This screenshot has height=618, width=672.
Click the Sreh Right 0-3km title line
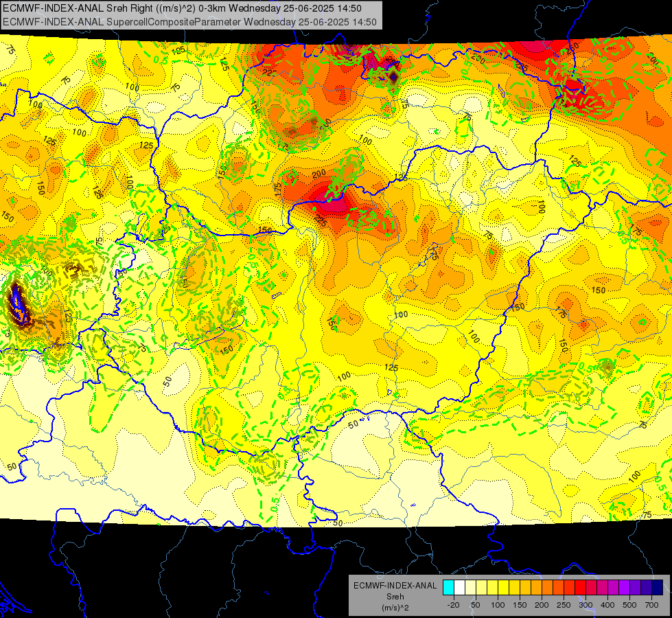[182, 8]
